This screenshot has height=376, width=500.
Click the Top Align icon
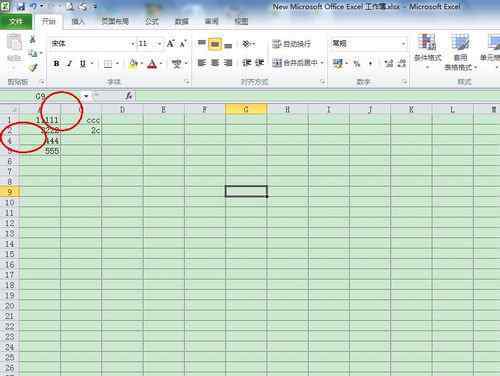click(x=202, y=43)
